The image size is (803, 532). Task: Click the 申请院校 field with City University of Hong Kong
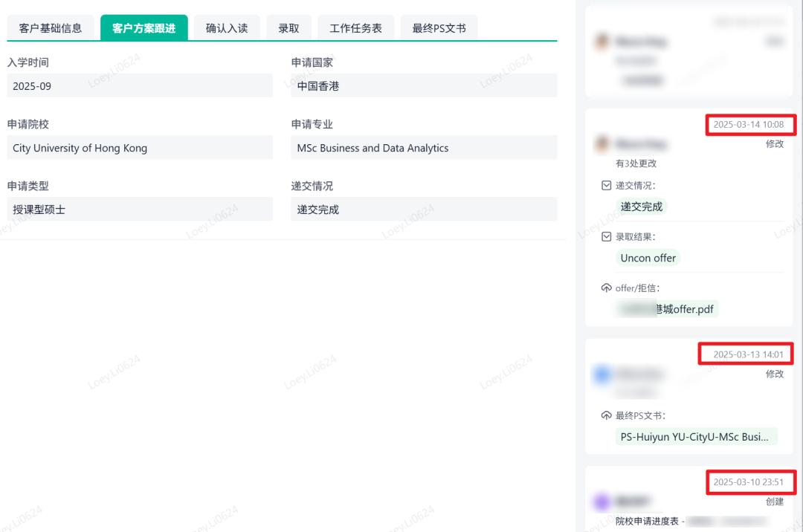click(140, 148)
